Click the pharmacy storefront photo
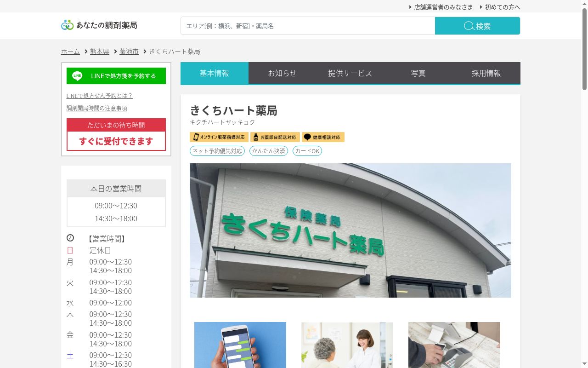The image size is (588, 368). (x=351, y=230)
